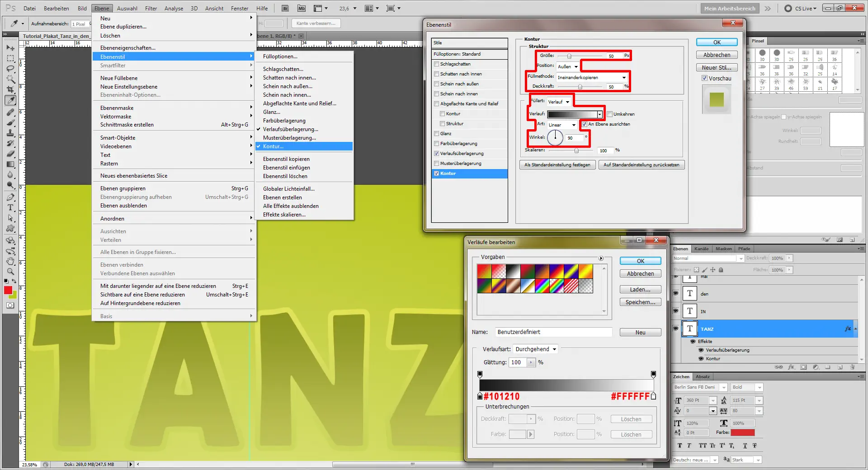Screen dimensions: 868x470
Task: Select the Crop tool
Action: click(10, 90)
